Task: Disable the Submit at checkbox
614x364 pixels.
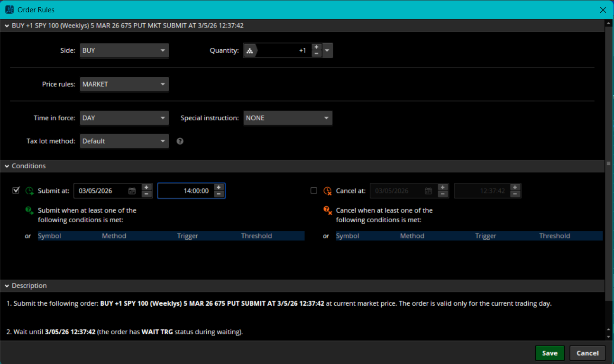Action: coord(16,190)
